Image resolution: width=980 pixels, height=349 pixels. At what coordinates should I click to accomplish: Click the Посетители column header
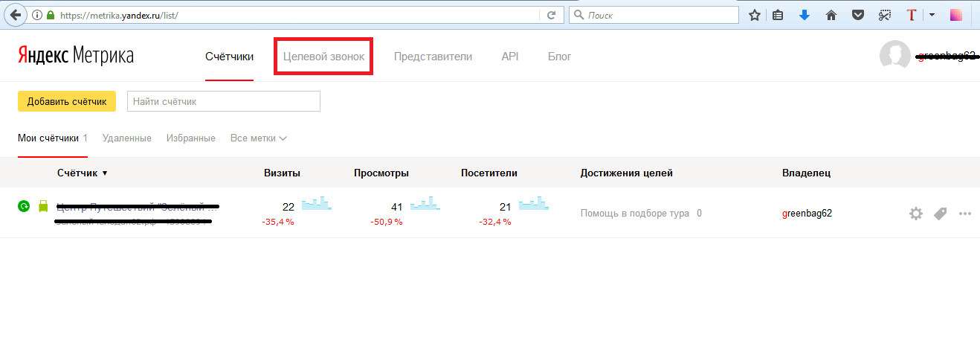pyautogui.click(x=489, y=173)
